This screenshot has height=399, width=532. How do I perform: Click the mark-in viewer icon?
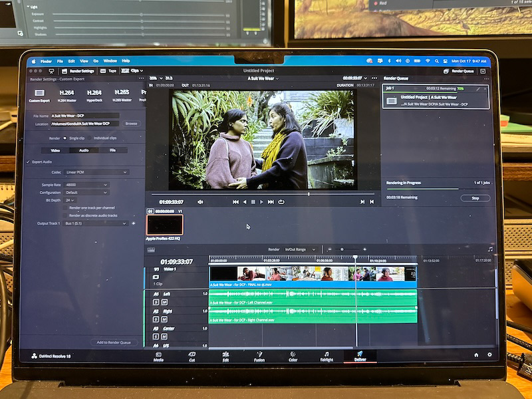362,202
